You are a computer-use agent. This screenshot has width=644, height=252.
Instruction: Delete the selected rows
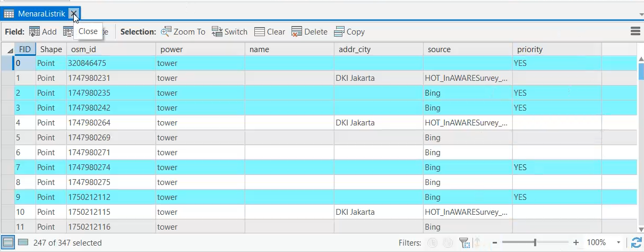tap(310, 32)
